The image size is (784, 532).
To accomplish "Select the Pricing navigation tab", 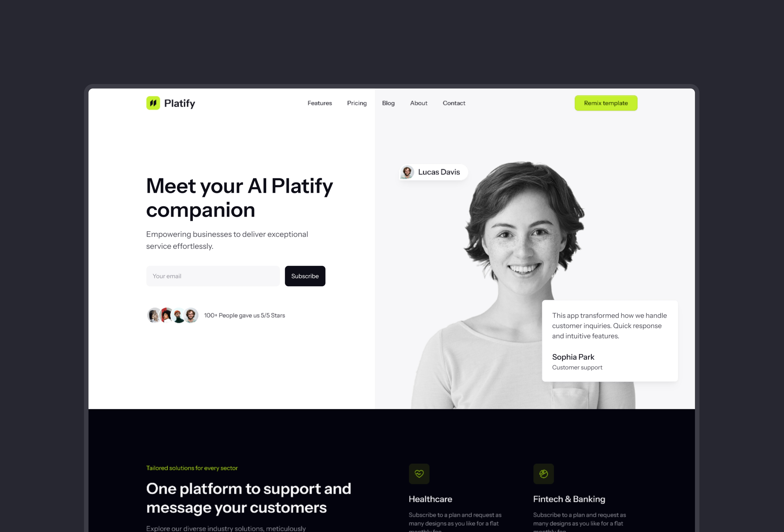I will (x=357, y=103).
